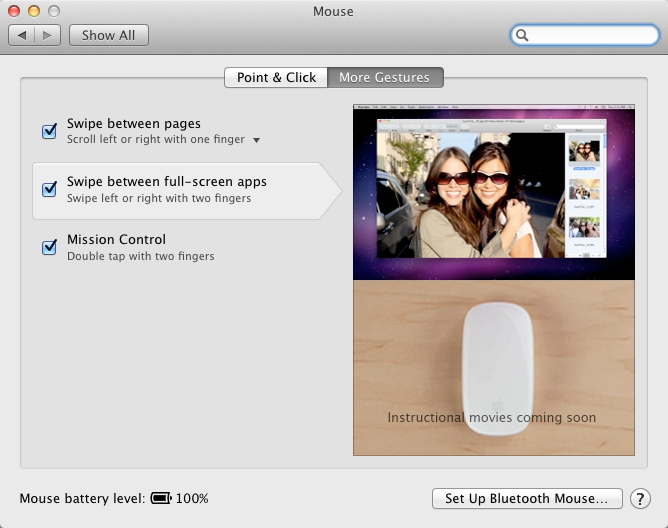
Task: Click the red close window button
Action: (14, 11)
